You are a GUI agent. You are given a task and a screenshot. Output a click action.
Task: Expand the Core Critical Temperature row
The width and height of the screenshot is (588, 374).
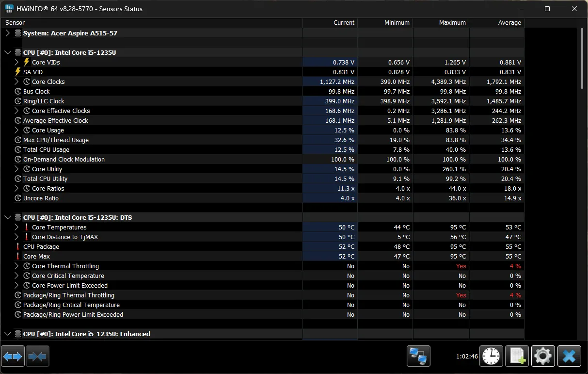(16, 276)
